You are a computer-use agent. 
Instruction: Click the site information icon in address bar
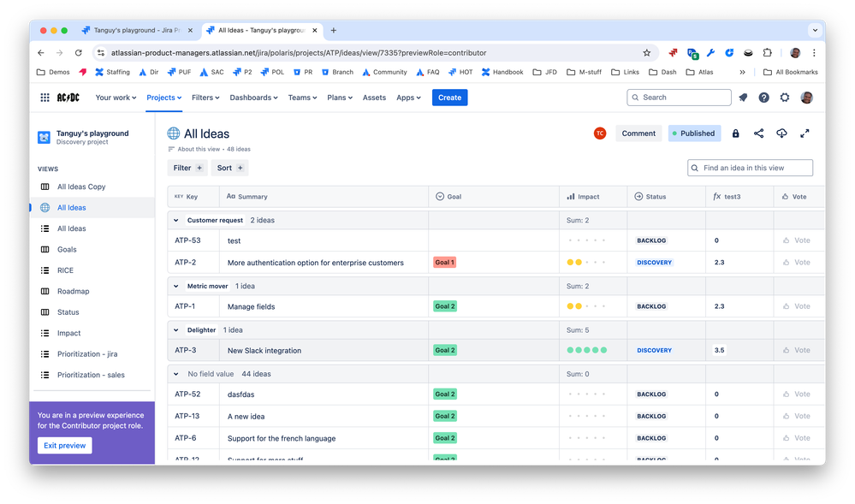click(x=100, y=53)
